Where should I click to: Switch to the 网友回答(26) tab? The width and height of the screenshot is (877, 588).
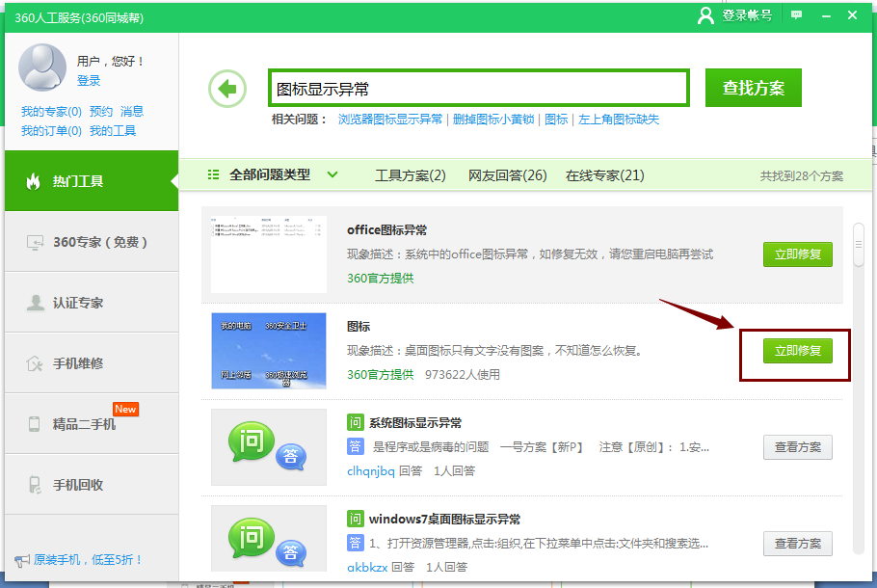pos(507,175)
